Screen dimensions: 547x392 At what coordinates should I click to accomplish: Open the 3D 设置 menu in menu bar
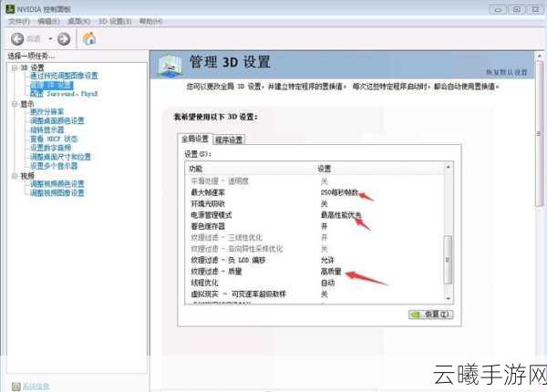tap(115, 22)
